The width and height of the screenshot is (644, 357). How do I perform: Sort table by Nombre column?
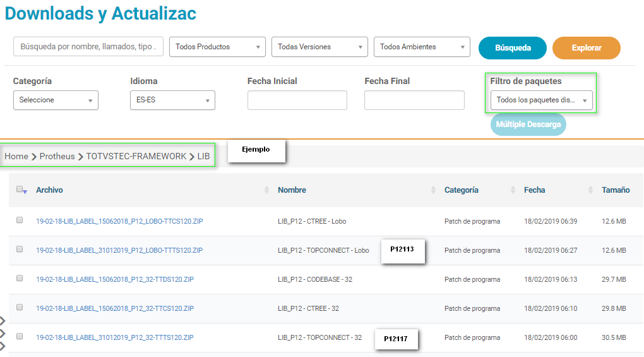292,190
